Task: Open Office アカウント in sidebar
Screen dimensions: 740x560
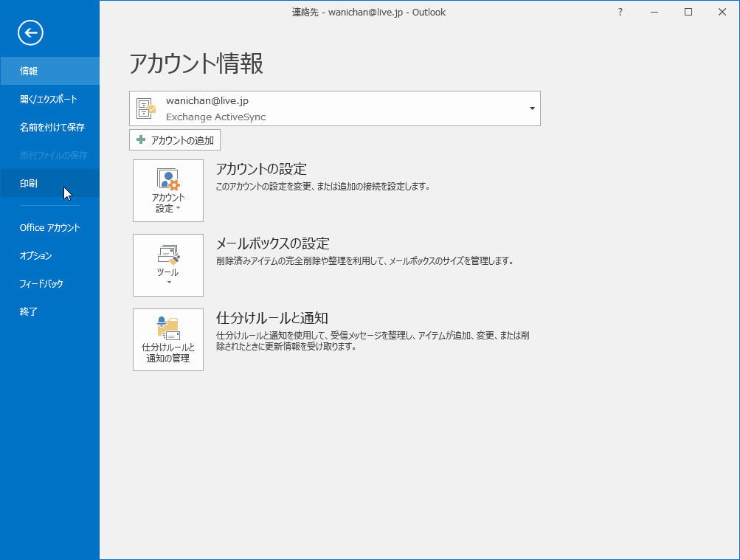Action: tap(49, 227)
